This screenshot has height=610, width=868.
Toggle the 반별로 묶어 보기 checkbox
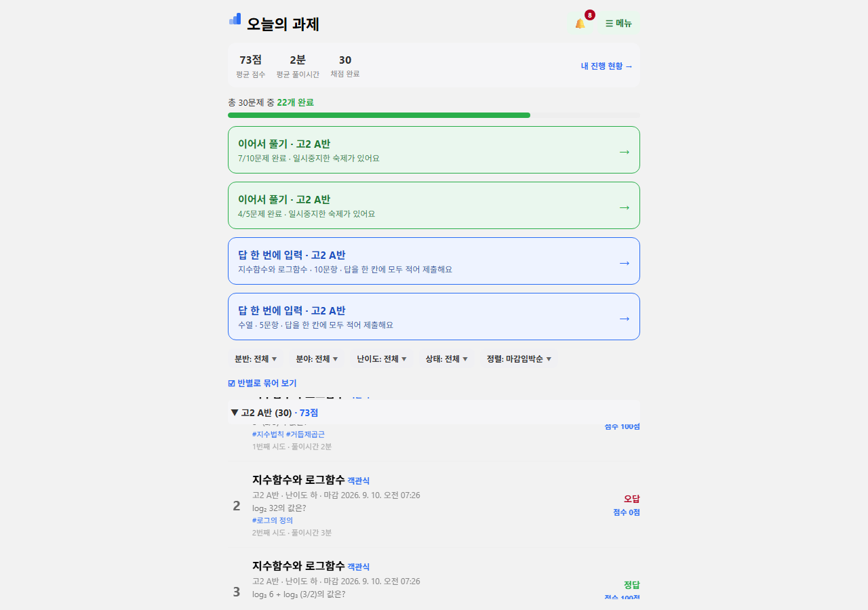pyautogui.click(x=262, y=384)
